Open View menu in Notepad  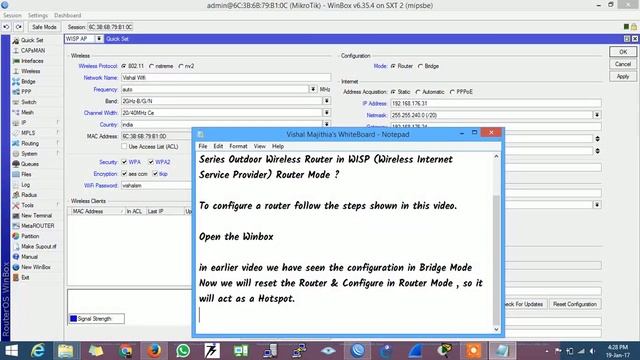click(260, 146)
